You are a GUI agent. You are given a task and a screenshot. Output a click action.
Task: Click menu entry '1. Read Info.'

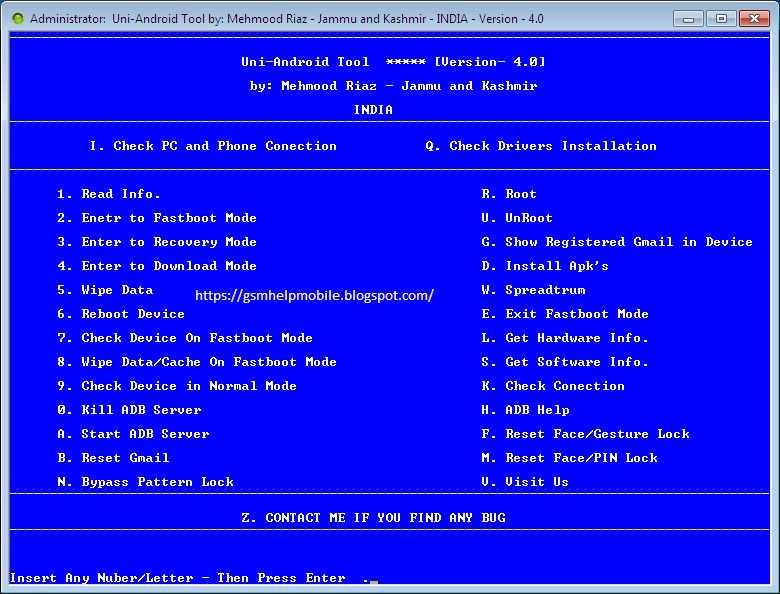[x=108, y=194]
